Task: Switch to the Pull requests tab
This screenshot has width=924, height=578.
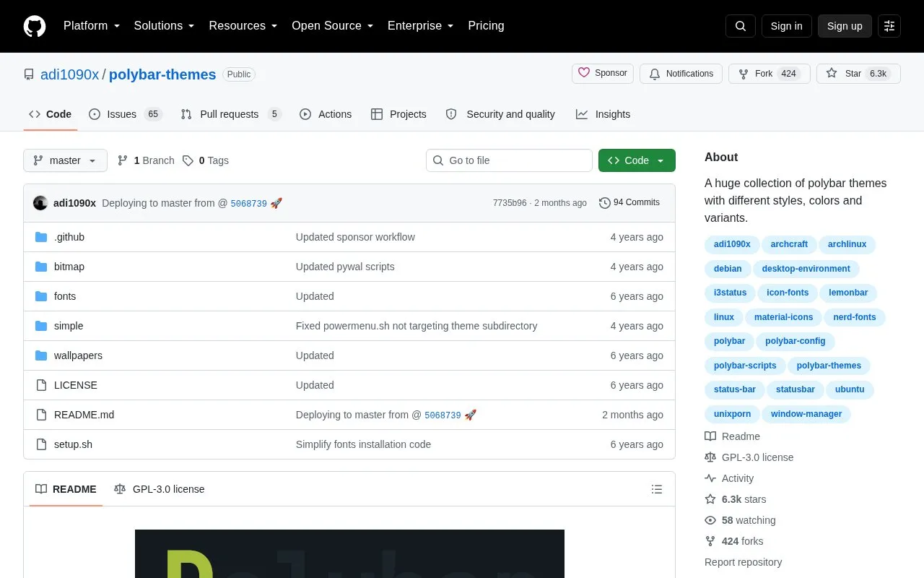Action: coord(230,114)
